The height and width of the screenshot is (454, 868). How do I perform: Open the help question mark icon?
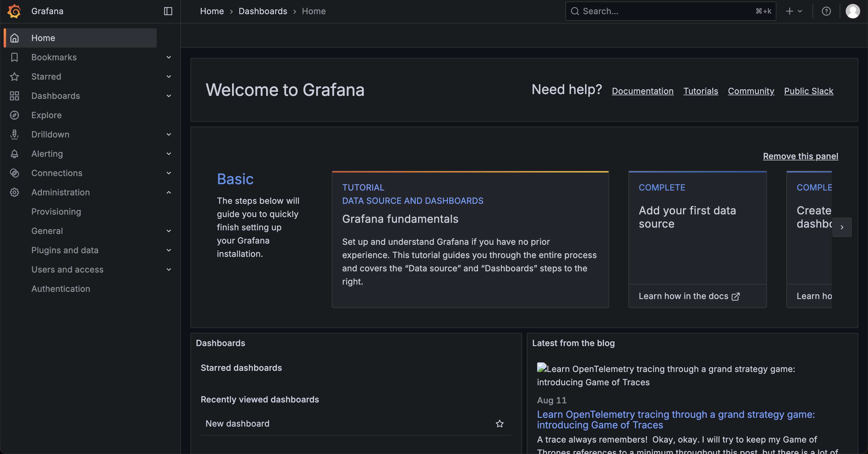pos(826,11)
